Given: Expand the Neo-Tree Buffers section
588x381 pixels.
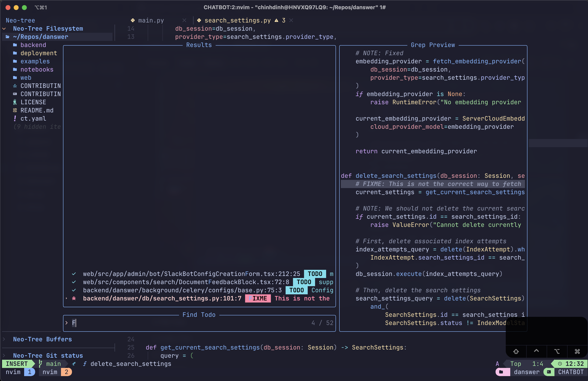Looking at the screenshot, I should pyautogui.click(x=4, y=339).
